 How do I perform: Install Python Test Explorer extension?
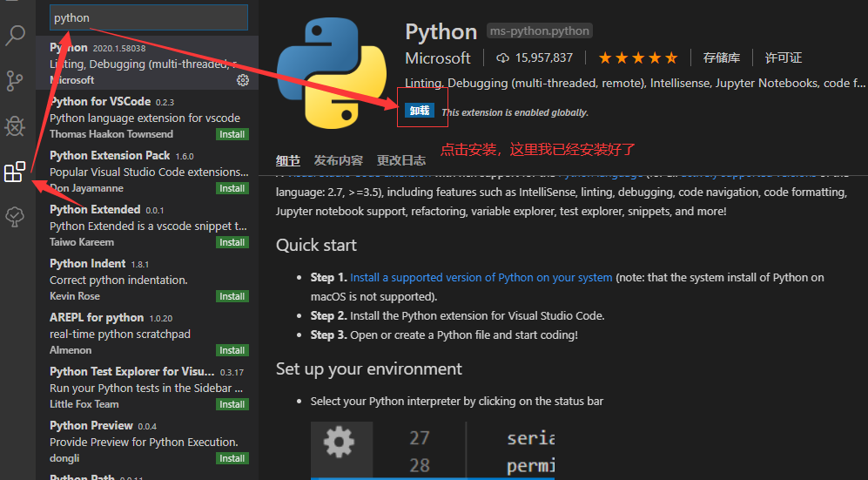232,404
